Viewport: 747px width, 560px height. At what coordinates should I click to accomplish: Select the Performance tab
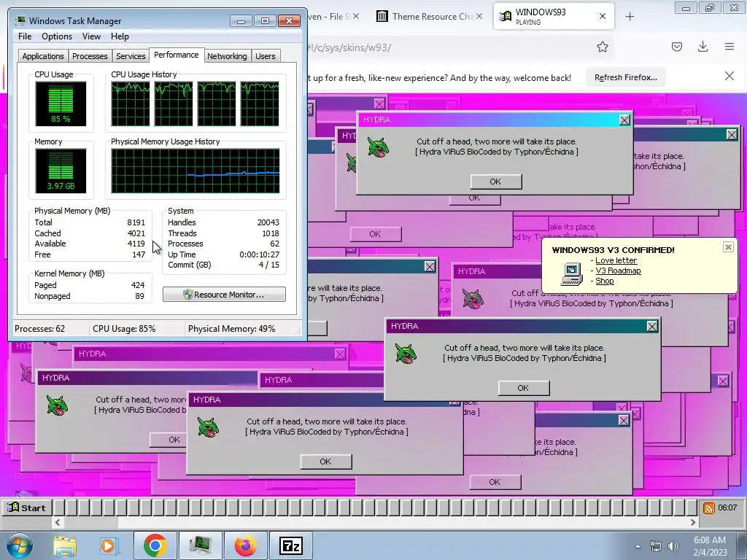coord(177,55)
